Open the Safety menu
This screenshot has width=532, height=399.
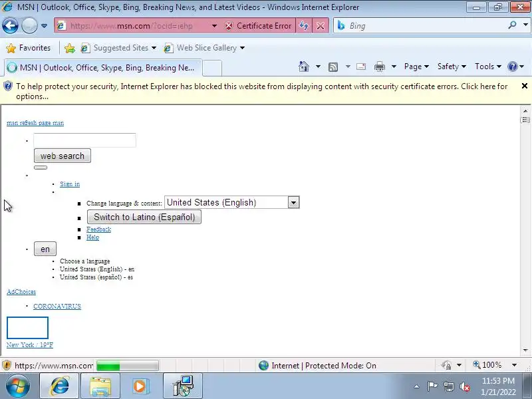tap(452, 66)
